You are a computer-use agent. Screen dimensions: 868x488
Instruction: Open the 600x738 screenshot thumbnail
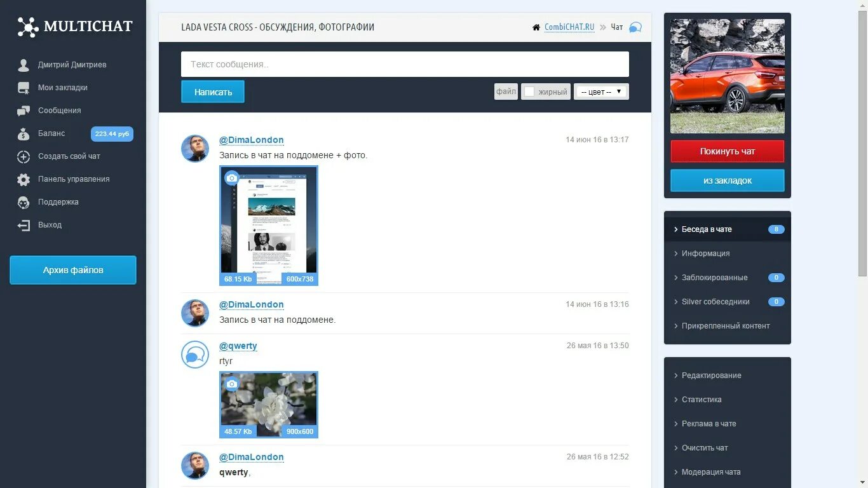coord(269,226)
